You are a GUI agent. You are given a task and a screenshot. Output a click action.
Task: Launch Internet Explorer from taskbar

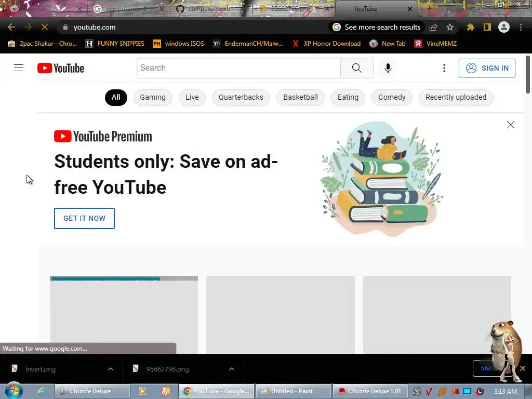point(42,391)
